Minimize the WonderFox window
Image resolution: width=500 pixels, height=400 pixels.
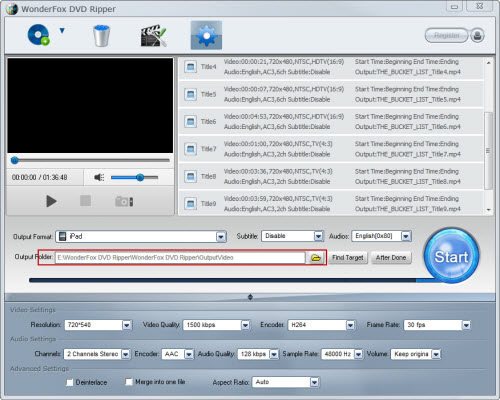[455, 6]
